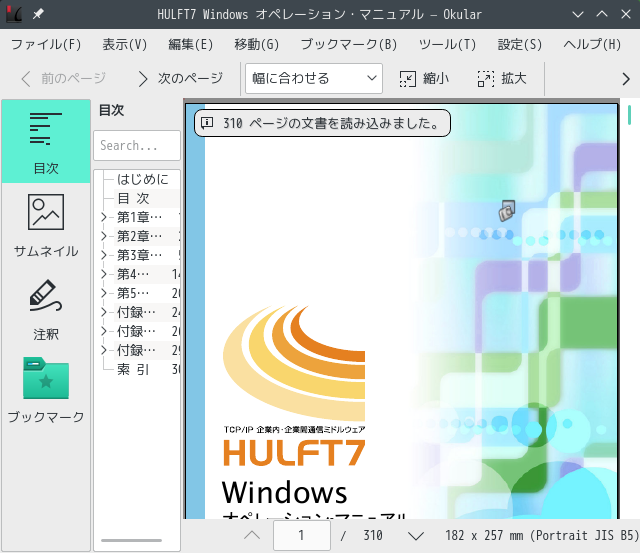Open the 目次 contents sidebar tab
The width and height of the screenshot is (640, 553).
pyautogui.click(x=46, y=141)
